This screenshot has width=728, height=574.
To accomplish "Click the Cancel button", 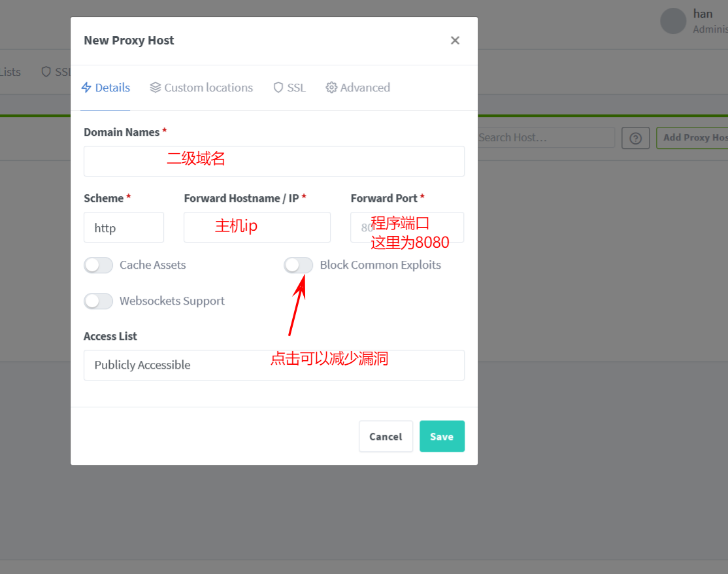I will (x=386, y=437).
